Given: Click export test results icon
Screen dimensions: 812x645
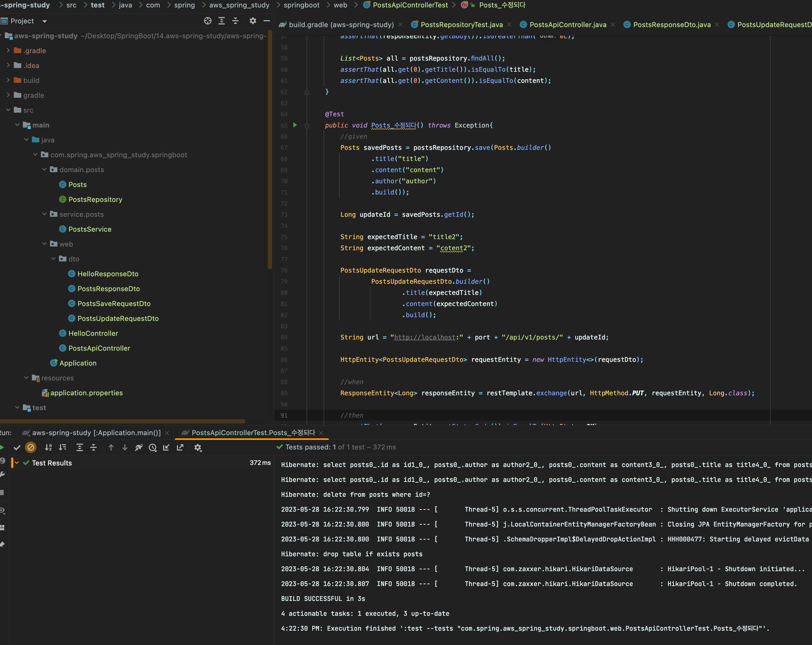Looking at the screenshot, I should [180, 448].
